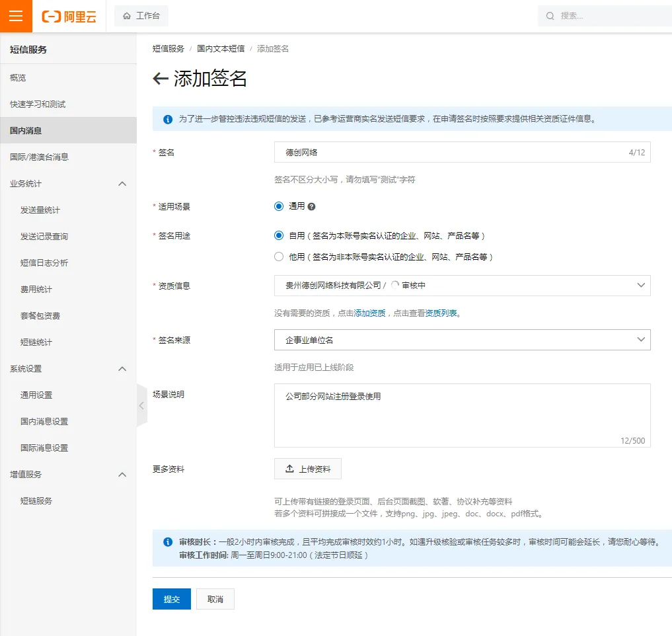Select the 自用 signature usage option
Viewport: 672px width, 636px height.
coord(278,235)
